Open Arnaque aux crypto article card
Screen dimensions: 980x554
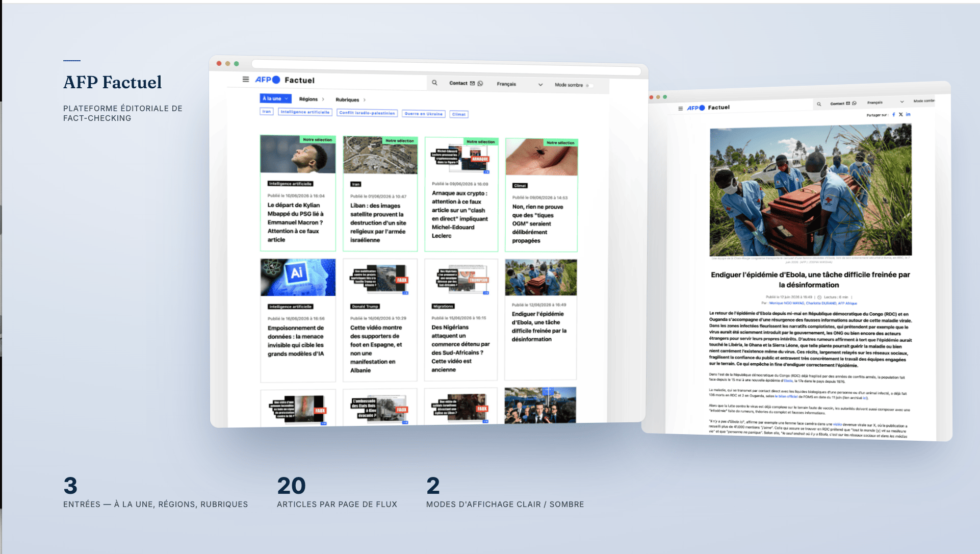pyautogui.click(x=461, y=194)
